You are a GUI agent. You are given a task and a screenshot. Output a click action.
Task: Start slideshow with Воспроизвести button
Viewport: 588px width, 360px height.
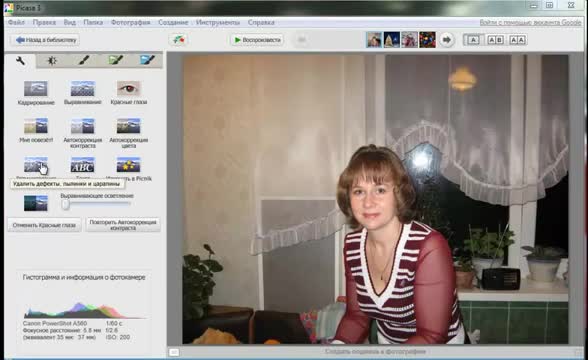257,40
